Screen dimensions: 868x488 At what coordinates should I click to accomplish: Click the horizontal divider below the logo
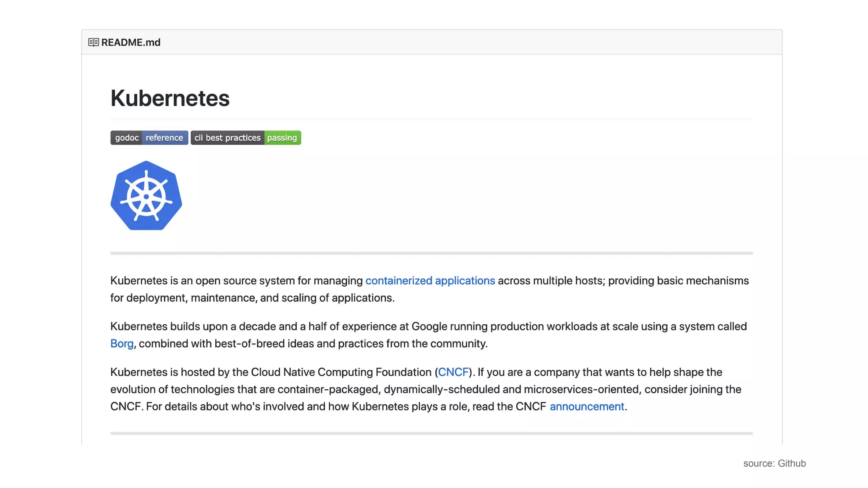point(431,253)
